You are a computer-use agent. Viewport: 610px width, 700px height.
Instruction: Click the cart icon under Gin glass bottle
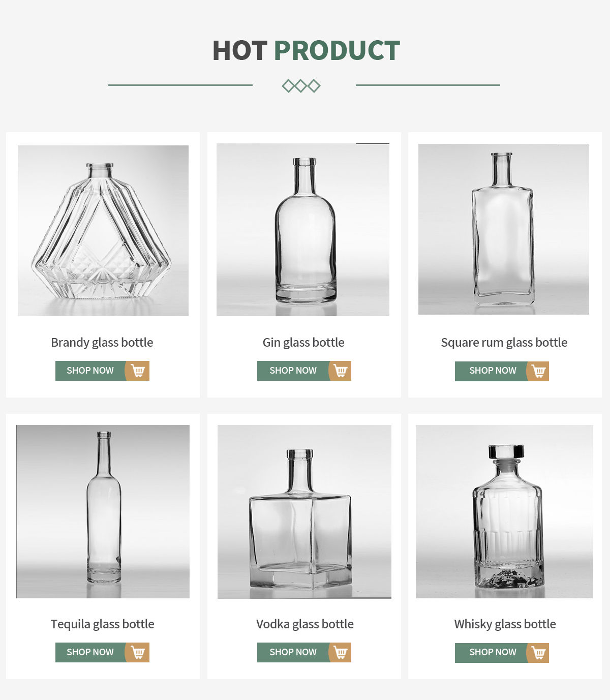click(x=341, y=371)
